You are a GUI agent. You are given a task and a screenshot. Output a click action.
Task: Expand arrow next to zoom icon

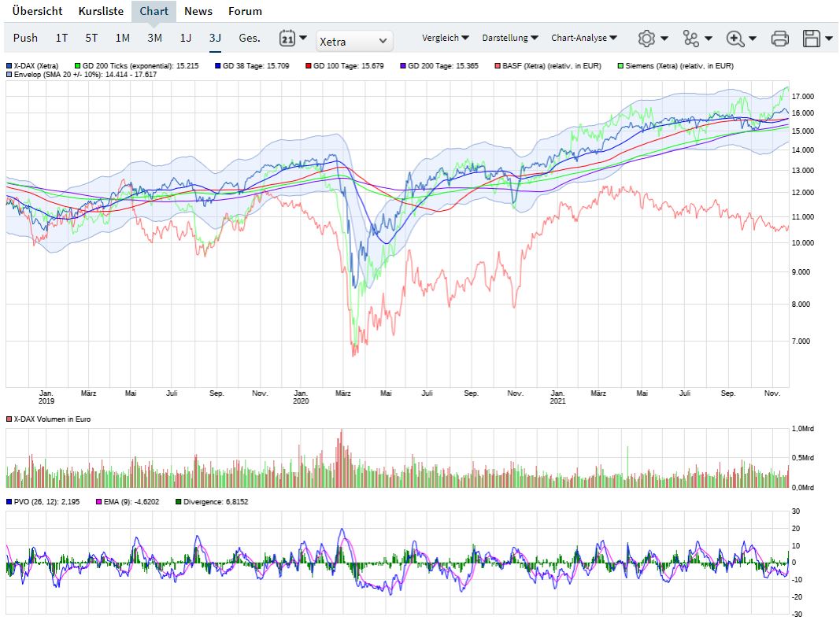point(752,38)
